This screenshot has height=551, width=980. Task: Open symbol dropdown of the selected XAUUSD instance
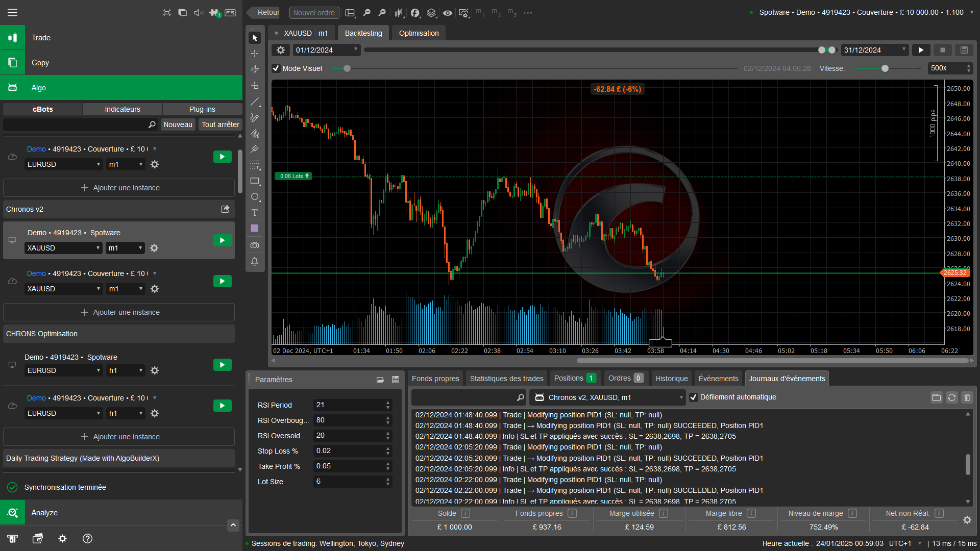pos(64,248)
